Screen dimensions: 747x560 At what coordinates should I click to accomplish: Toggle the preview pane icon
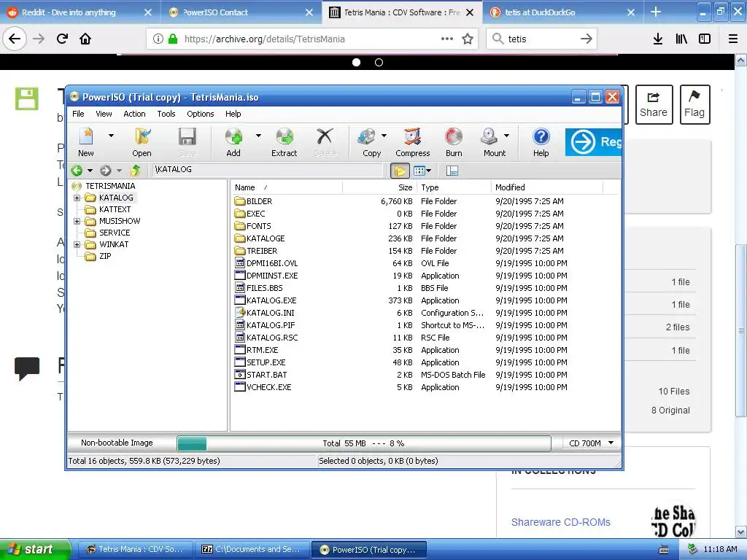point(452,171)
